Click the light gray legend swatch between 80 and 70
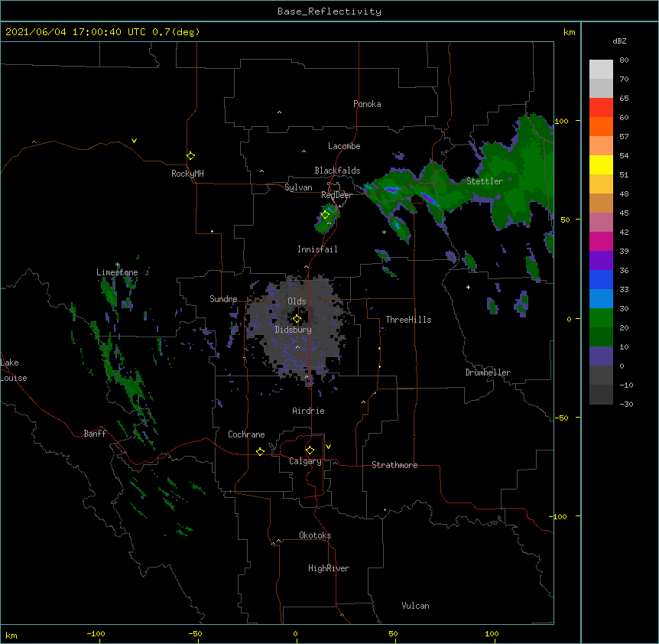 pos(601,70)
